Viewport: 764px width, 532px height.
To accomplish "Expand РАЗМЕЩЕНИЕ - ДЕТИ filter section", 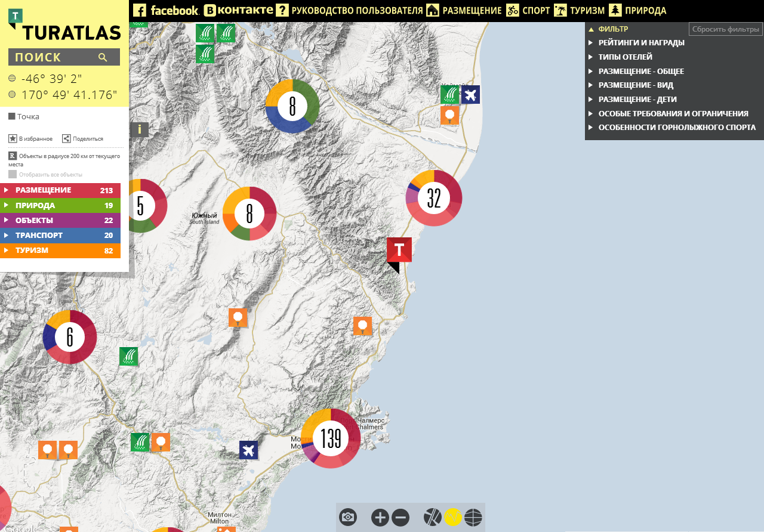I will tap(632, 100).
